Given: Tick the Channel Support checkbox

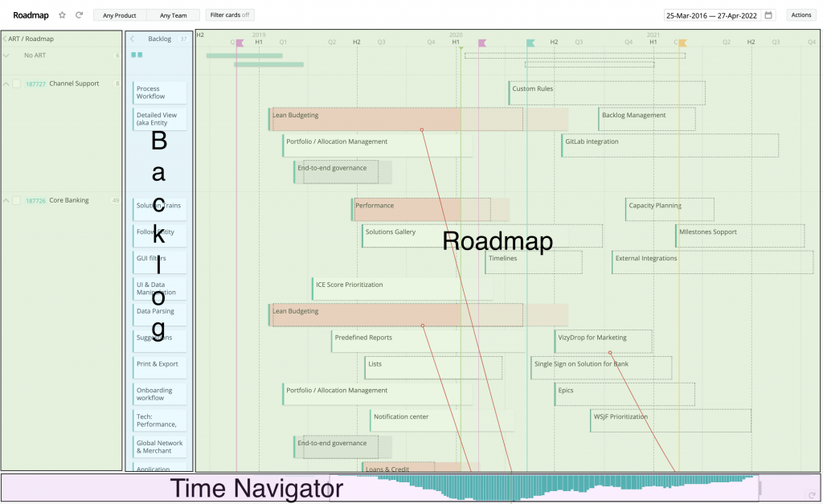Looking at the screenshot, I should tap(17, 84).
